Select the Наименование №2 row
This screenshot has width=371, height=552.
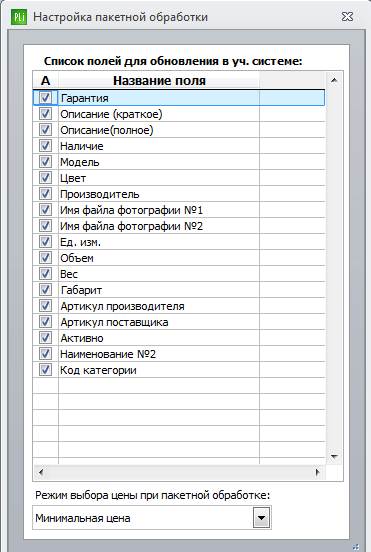coord(179,354)
